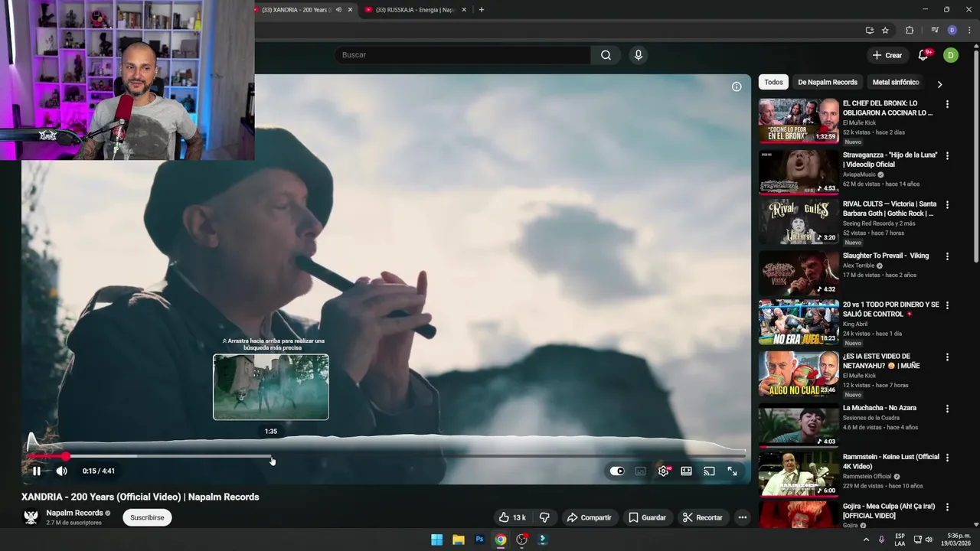Open the video info card icon
Screen dimensions: 980x551
[737, 86]
